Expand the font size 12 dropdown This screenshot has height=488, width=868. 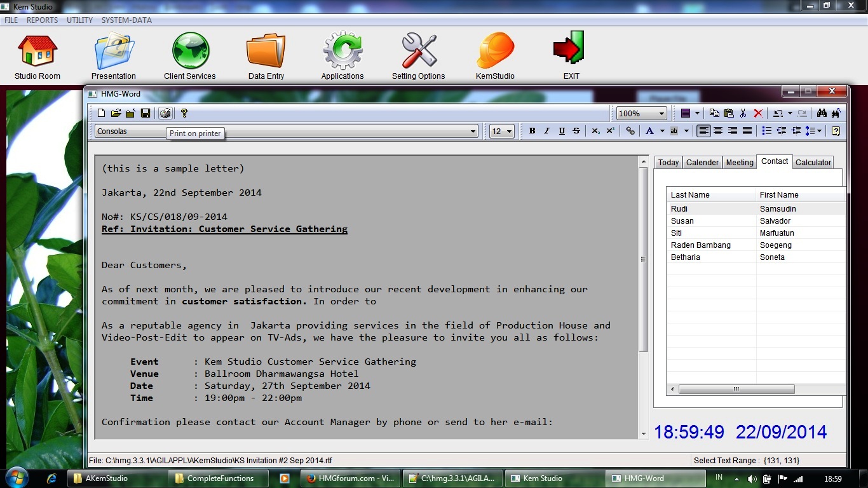(509, 132)
